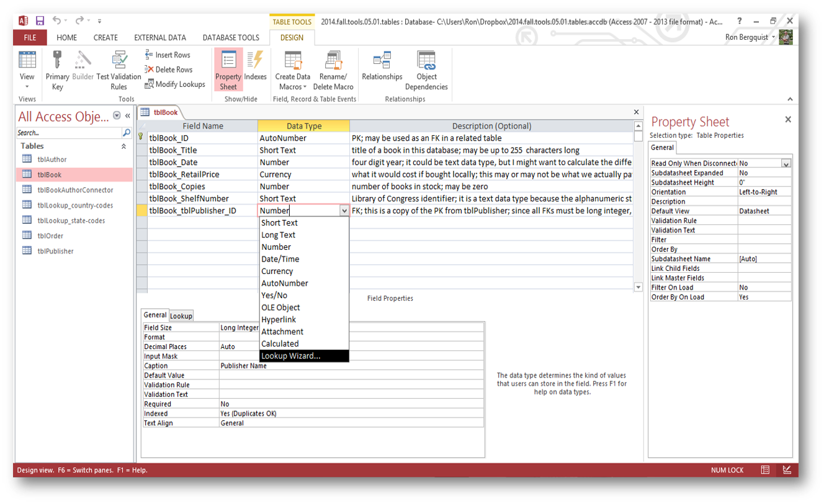Expand the Read Only When Disconnected dropdown

(786, 164)
